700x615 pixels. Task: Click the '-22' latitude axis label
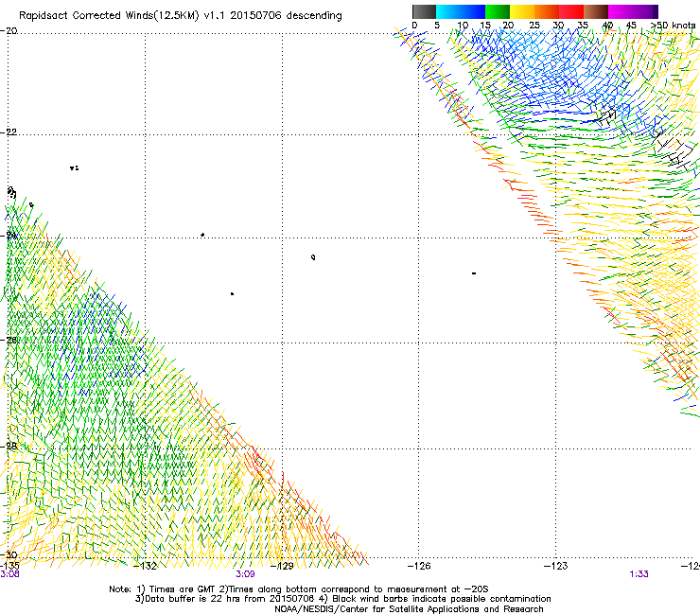pyautogui.click(x=9, y=132)
